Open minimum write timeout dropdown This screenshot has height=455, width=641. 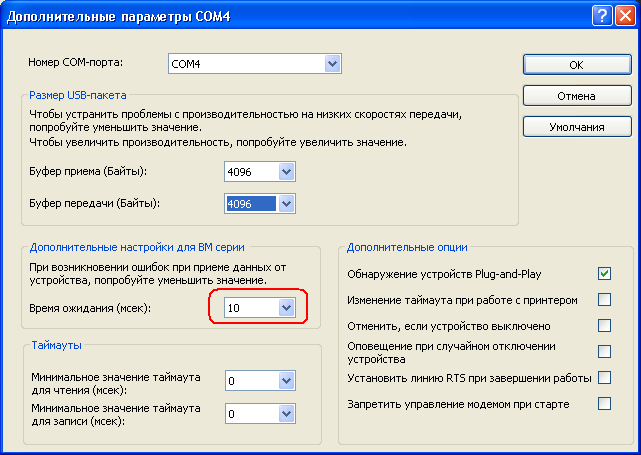coord(287,412)
